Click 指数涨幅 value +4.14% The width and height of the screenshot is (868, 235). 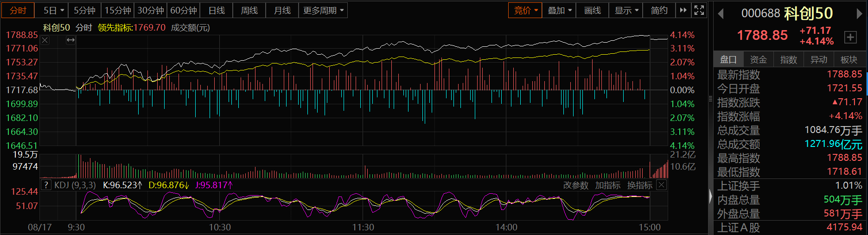[845, 116]
